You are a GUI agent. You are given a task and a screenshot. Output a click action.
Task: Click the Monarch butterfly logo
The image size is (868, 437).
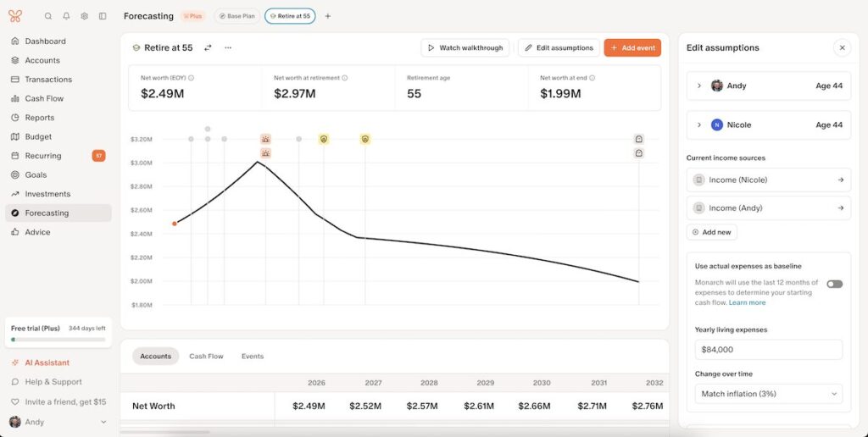click(x=15, y=16)
